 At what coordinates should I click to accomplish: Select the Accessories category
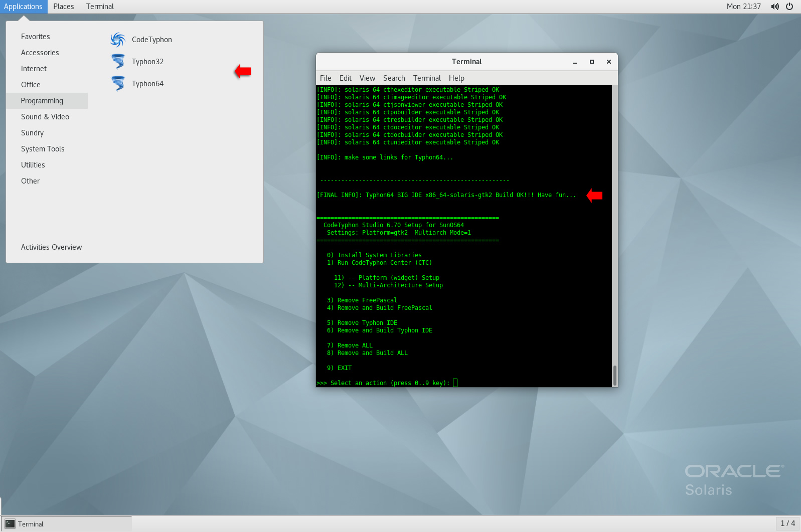tap(47, 53)
